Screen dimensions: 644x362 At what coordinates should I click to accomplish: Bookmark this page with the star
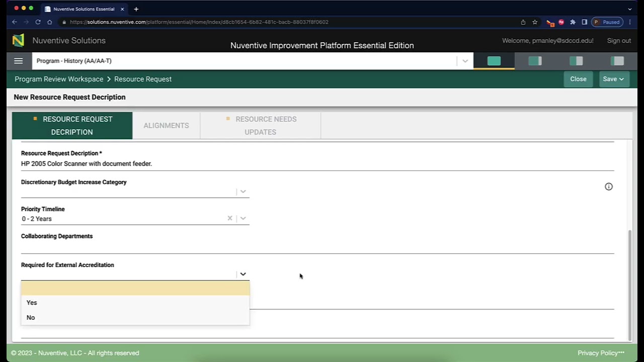point(535,22)
